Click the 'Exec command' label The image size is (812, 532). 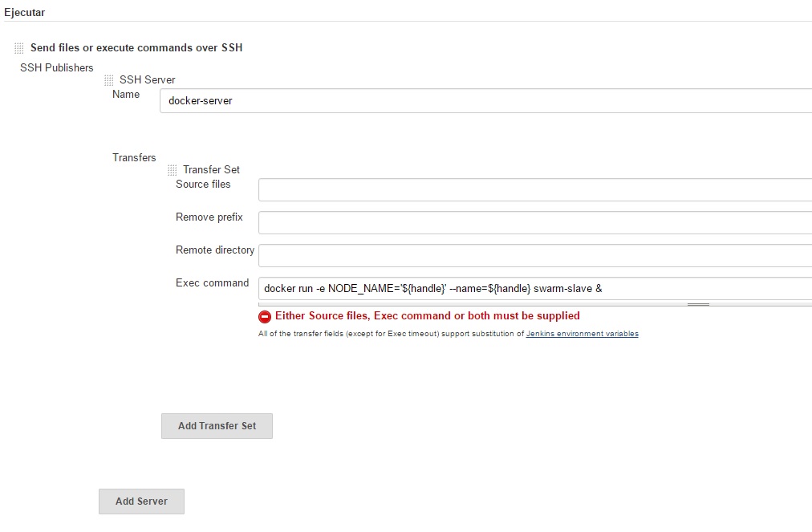point(213,282)
